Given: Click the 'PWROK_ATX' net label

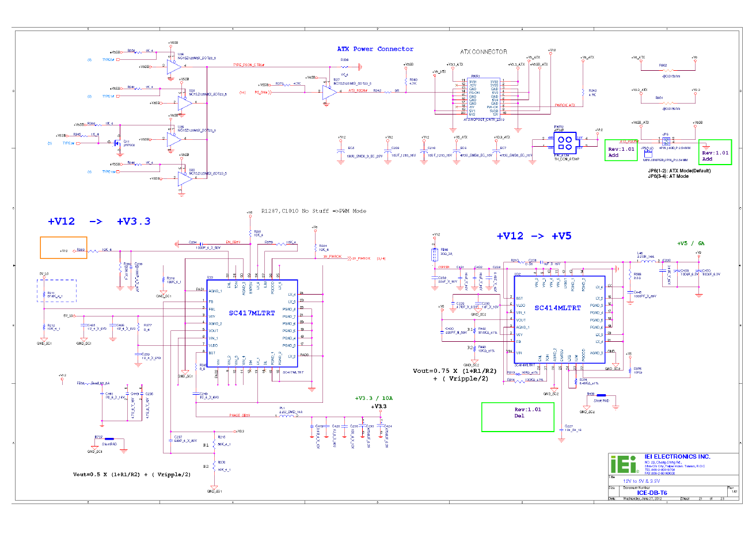Looking at the screenshot, I should (x=565, y=105).
